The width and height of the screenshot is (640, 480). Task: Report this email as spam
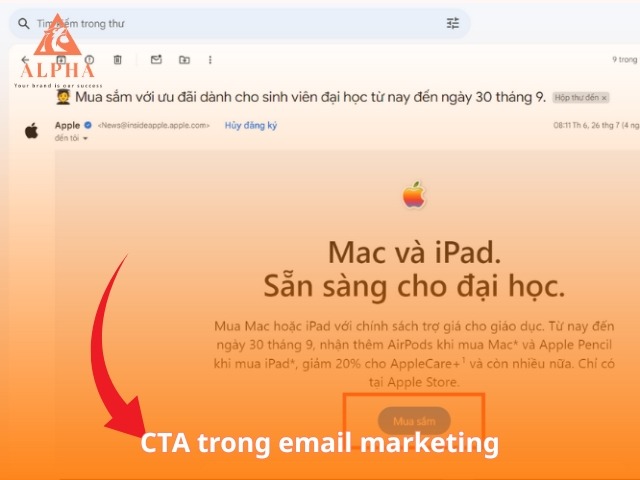tap(89, 60)
